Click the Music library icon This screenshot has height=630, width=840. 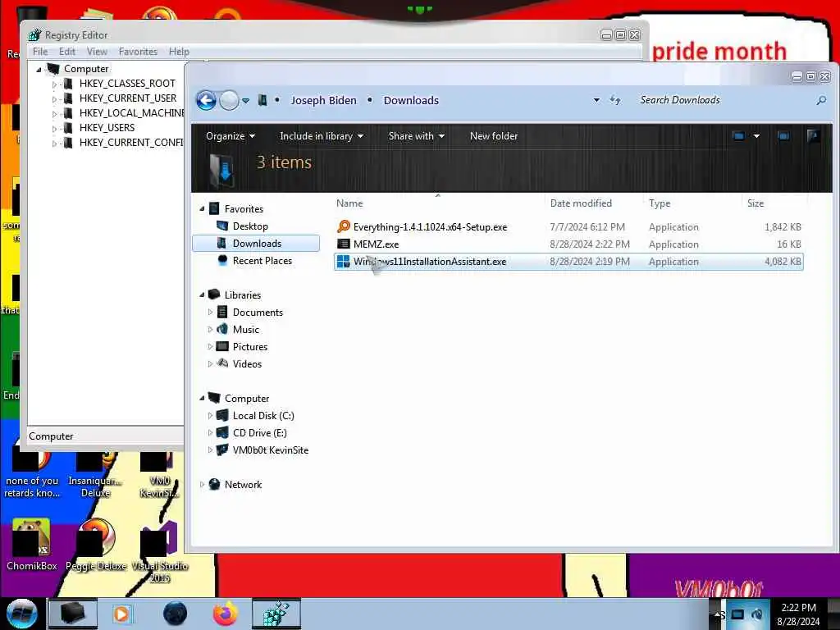coord(222,330)
